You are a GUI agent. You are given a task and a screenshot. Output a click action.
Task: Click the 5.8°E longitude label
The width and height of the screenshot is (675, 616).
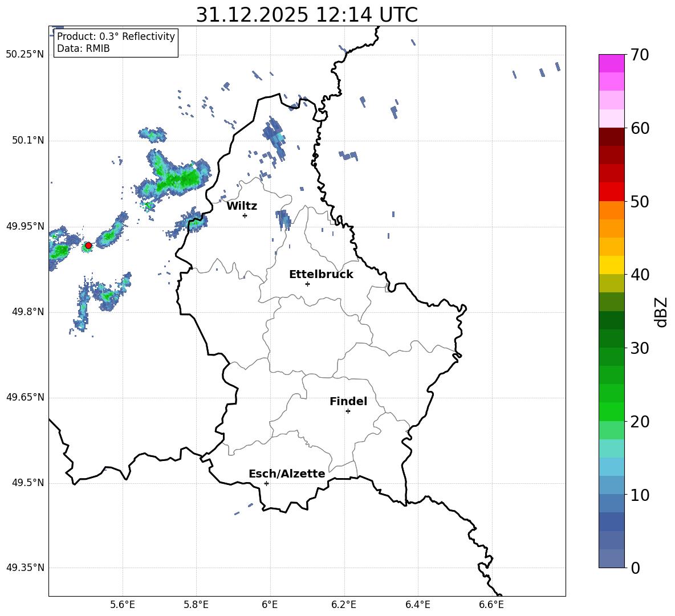click(x=196, y=605)
